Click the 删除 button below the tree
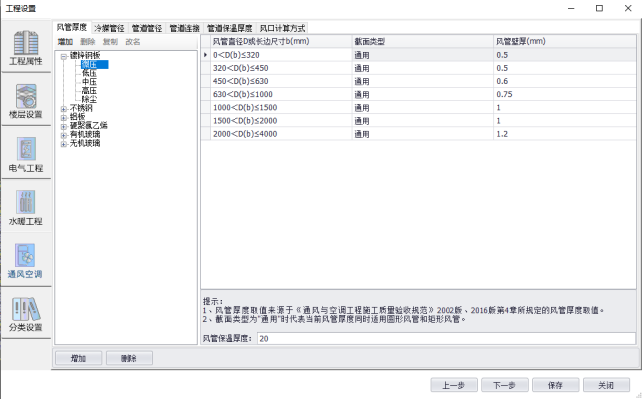The height and width of the screenshot is (399, 642). click(x=129, y=358)
